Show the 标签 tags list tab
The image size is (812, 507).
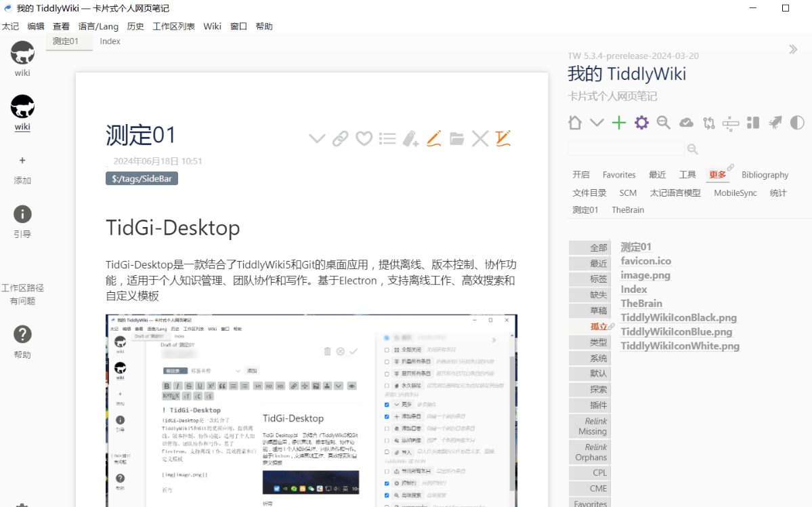[x=590, y=279]
